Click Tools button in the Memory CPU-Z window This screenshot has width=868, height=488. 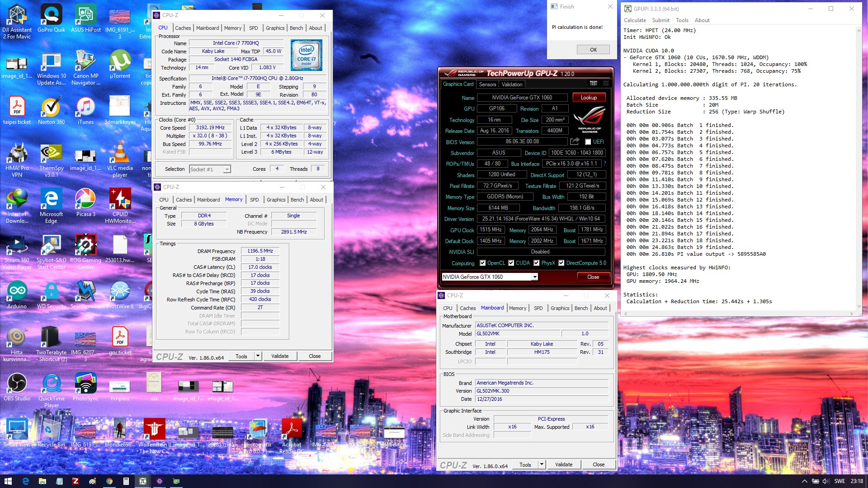click(x=241, y=356)
